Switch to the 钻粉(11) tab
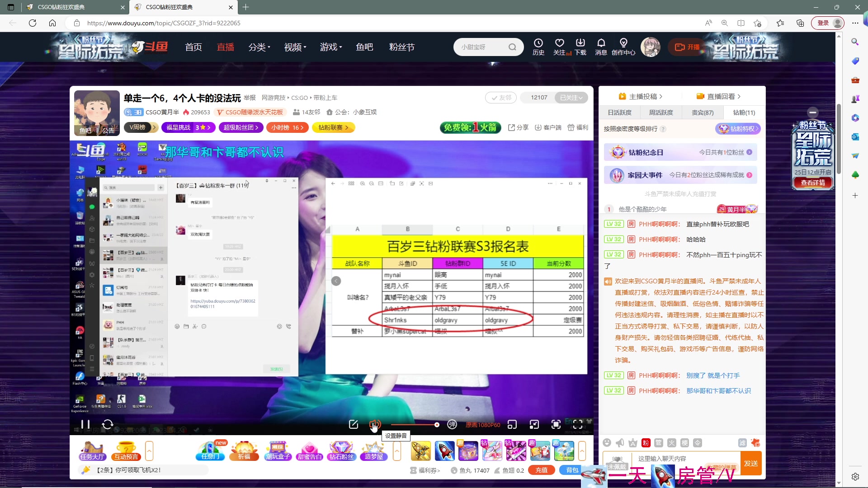The height and width of the screenshot is (488, 868). coord(743,112)
